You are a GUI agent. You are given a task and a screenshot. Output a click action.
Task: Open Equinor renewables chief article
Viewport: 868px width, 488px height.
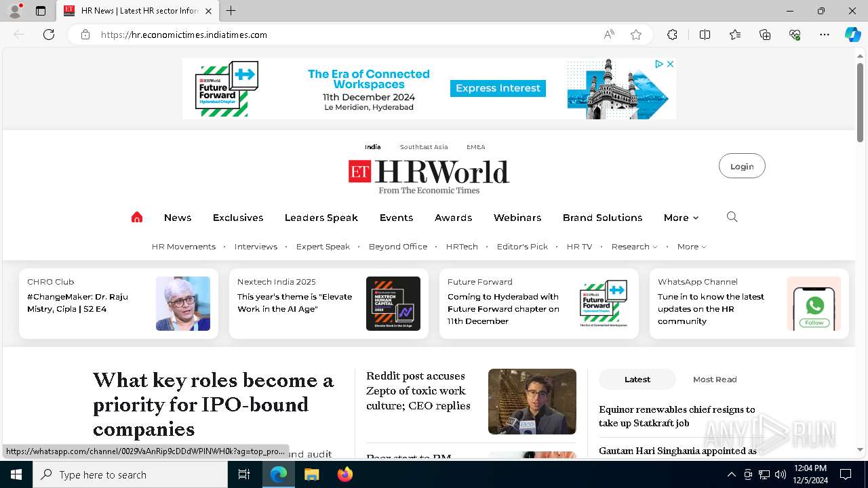tap(677, 416)
